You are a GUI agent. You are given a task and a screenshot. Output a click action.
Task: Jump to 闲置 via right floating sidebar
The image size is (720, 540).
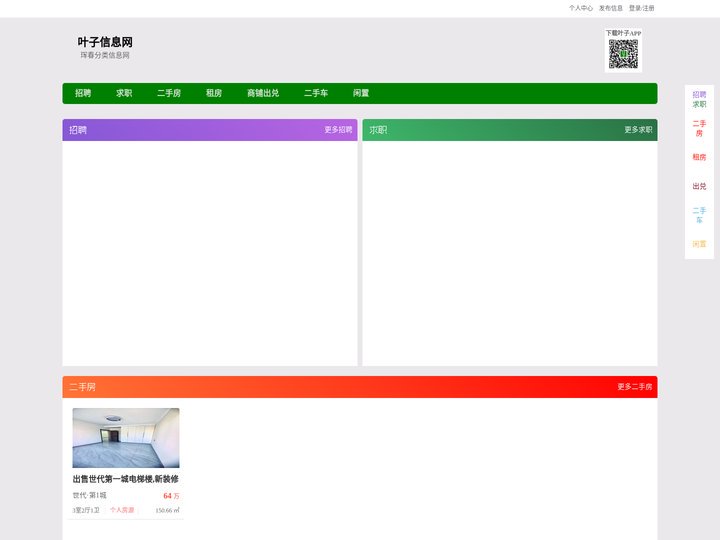tap(699, 244)
